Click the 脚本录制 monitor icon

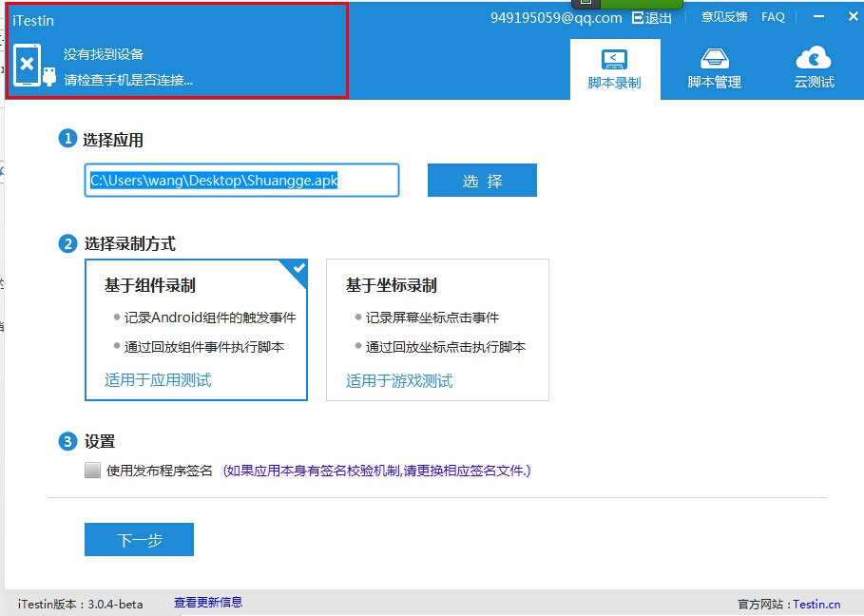[614, 59]
